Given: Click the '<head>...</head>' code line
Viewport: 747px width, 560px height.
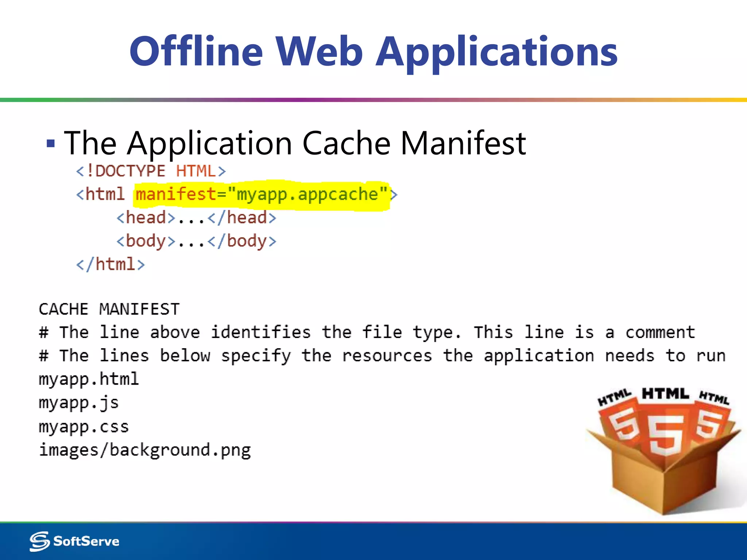Looking at the screenshot, I should pos(196,218).
